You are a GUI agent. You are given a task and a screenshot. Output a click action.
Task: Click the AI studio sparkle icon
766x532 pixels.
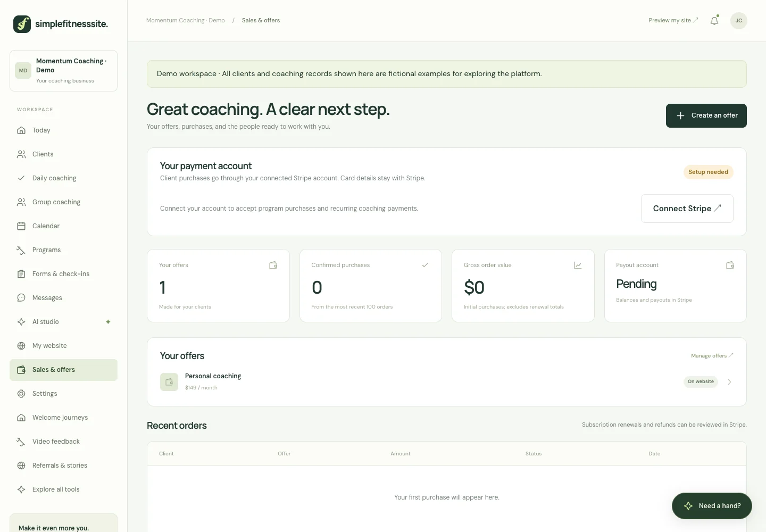[21, 322]
